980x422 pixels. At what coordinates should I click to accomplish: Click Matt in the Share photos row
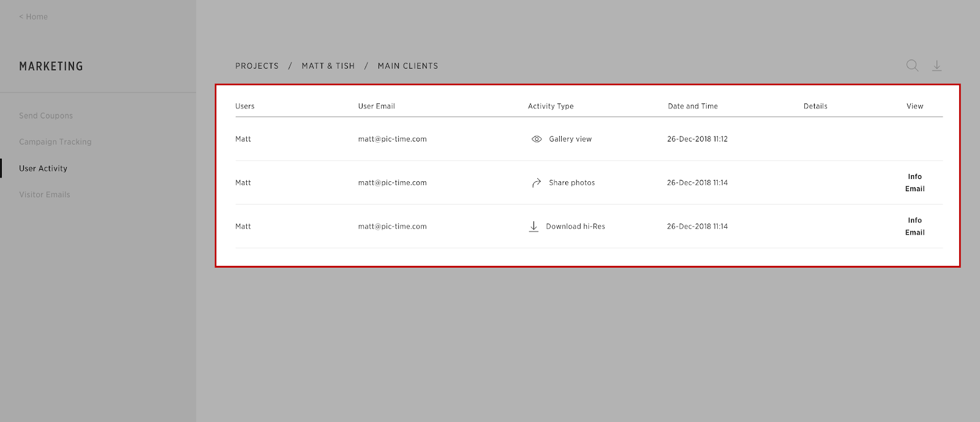tap(243, 183)
